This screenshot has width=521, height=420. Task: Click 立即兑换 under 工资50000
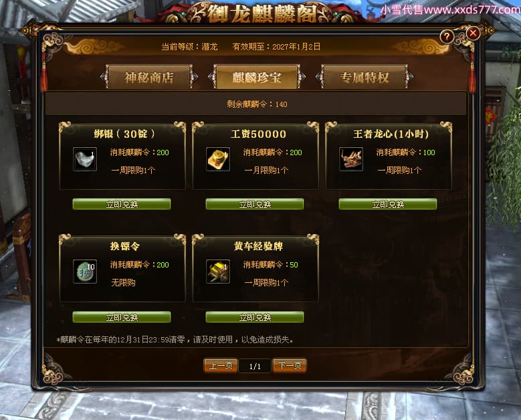255,204
